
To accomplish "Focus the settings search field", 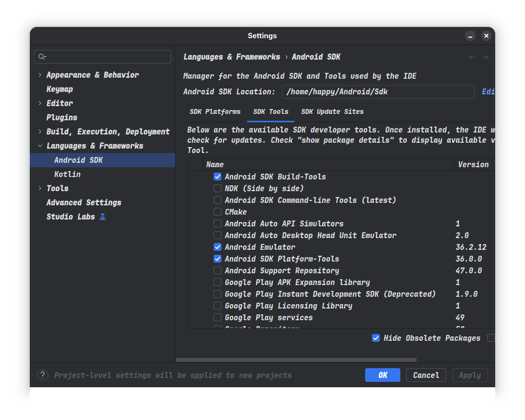I will tap(103, 57).
